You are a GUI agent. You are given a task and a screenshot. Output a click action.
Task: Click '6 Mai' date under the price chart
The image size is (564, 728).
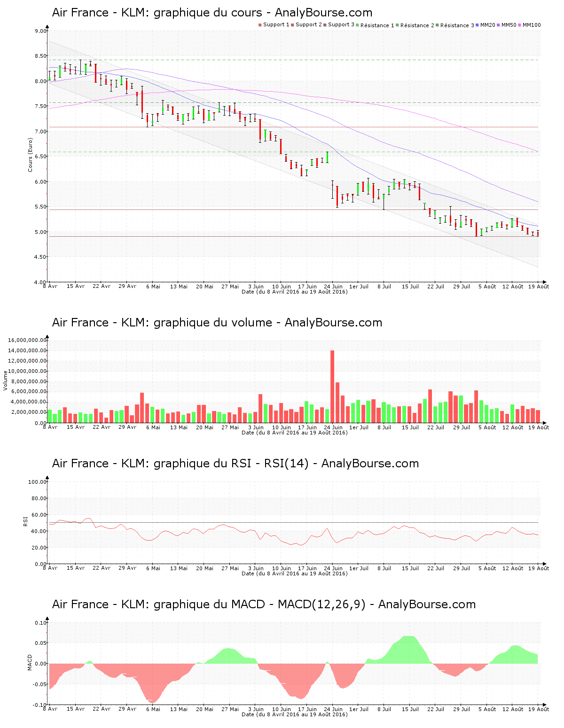pyautogui.click(x=153, y=287)
